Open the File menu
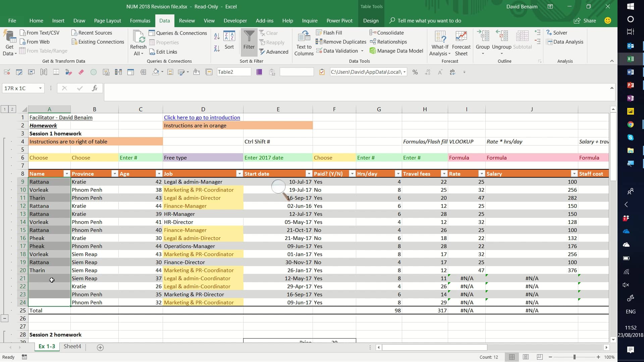 pos(12,20)
